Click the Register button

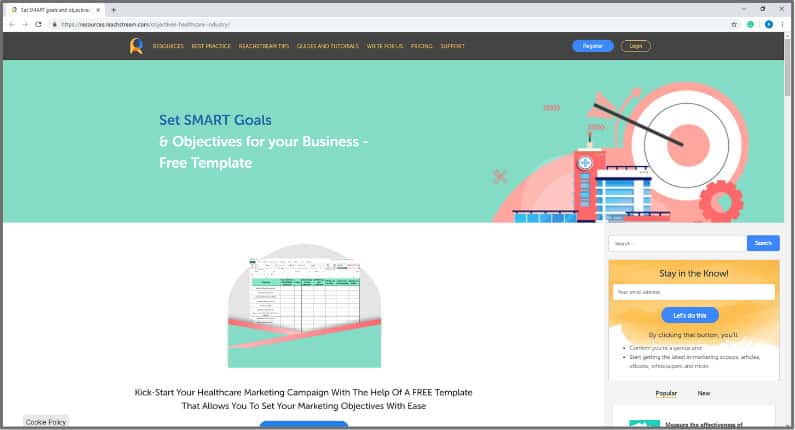click(x=592, y=46)
